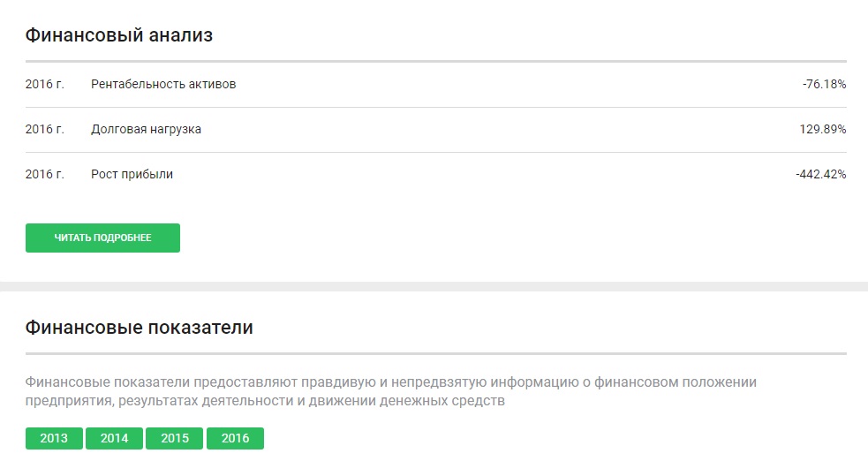Click the Финансовые показатели heading

pyautogui.click(x=139, y=328)
